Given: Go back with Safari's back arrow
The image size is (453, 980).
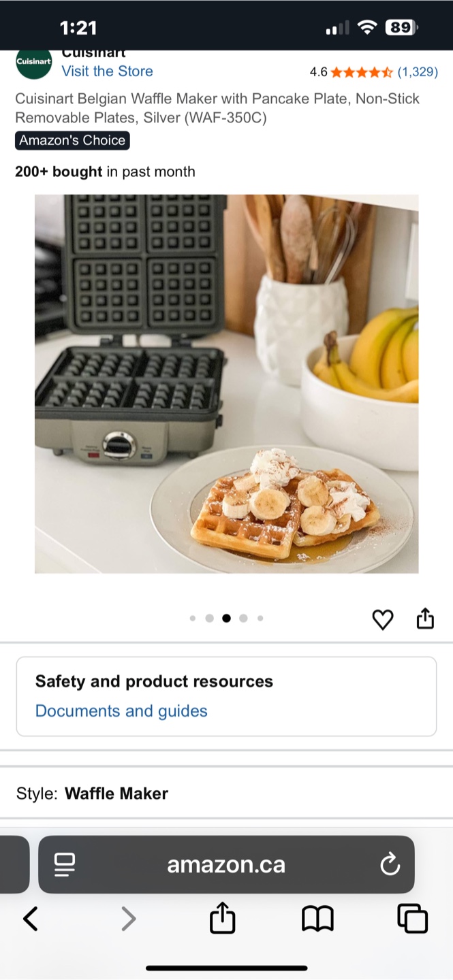Looking at the screenshot, I should point(31,919).
